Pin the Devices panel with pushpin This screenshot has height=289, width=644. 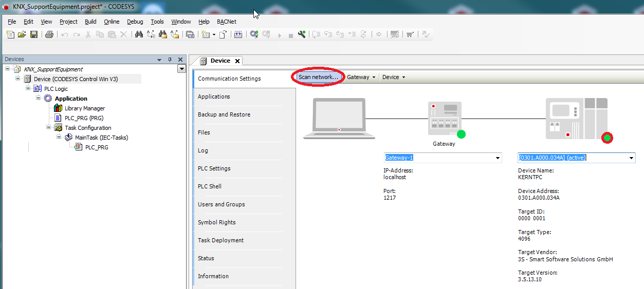170,60
